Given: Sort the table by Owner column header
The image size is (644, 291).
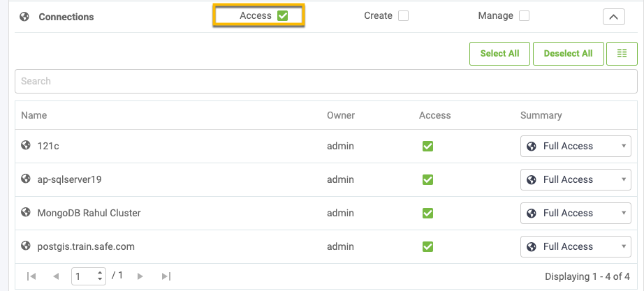Looking at the screenshot, I should pyautogui.click(x=341, y=115).
